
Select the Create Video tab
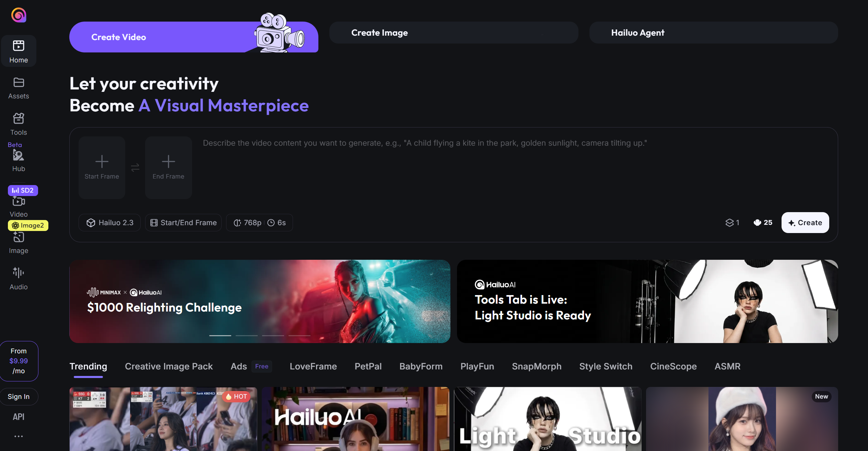tap(194, 37)
